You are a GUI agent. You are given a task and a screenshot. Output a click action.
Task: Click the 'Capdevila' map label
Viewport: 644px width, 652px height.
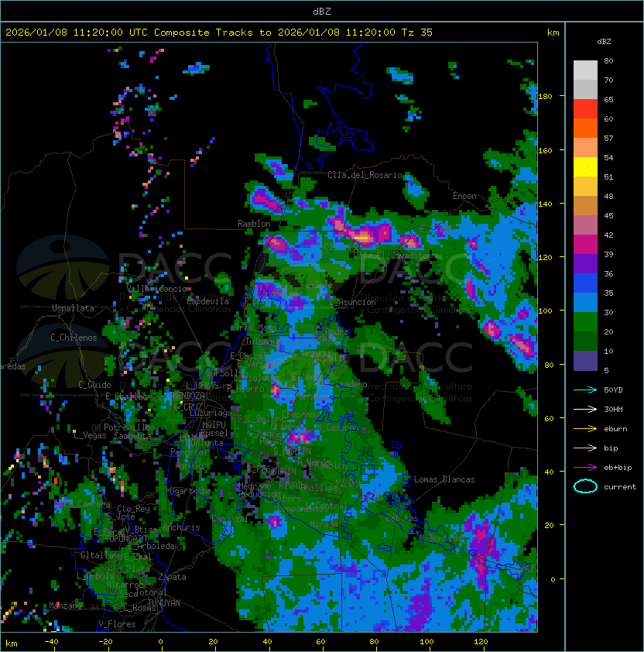coord(207,301)
